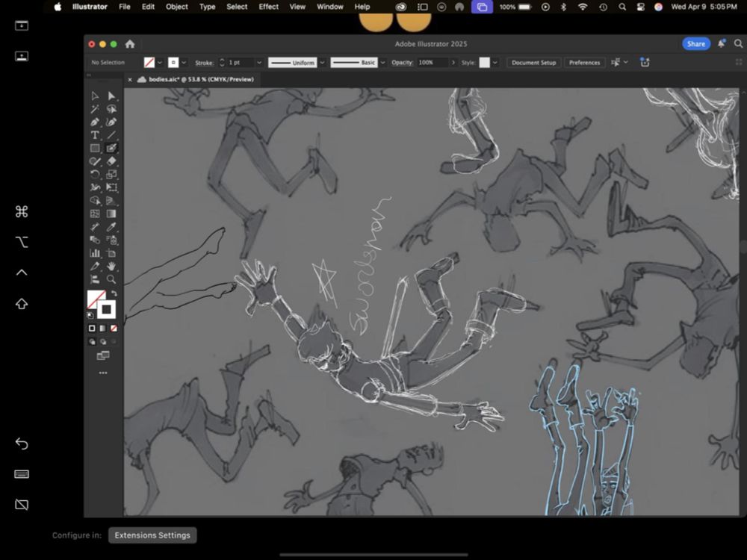
Task: Select the Type tool
Action: click(95, 135)
